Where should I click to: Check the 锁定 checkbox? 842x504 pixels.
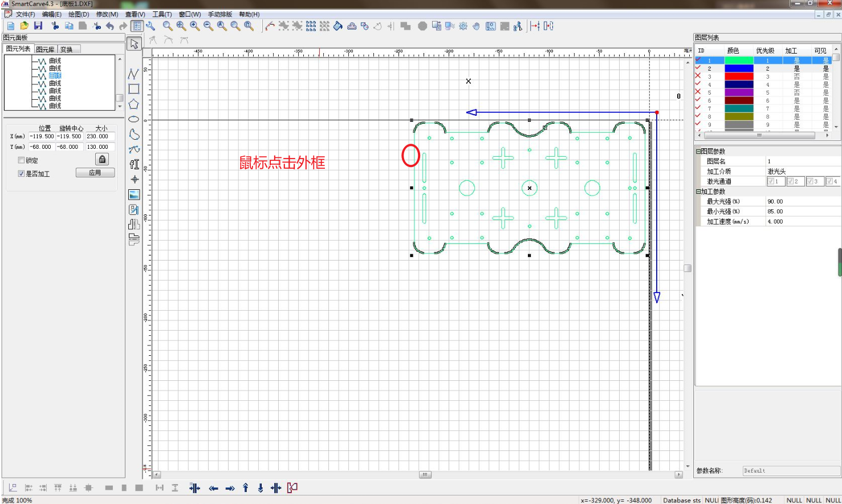click(x=21, y=160)
